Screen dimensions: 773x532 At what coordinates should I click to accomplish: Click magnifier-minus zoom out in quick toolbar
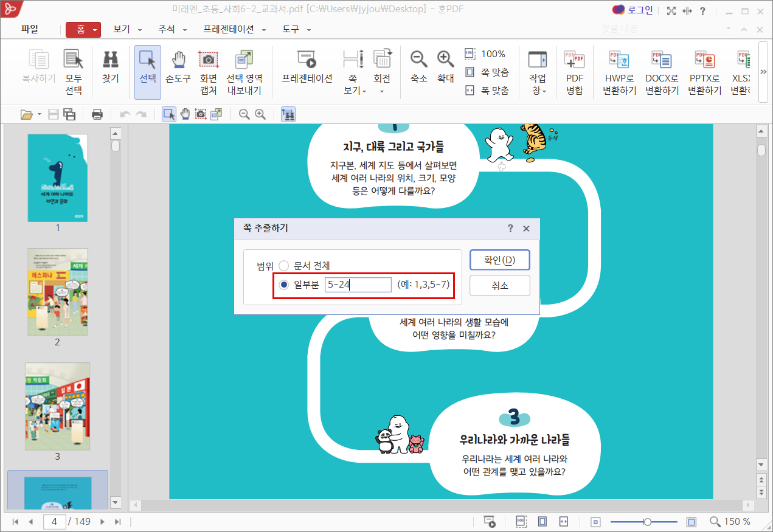(244, 114)
